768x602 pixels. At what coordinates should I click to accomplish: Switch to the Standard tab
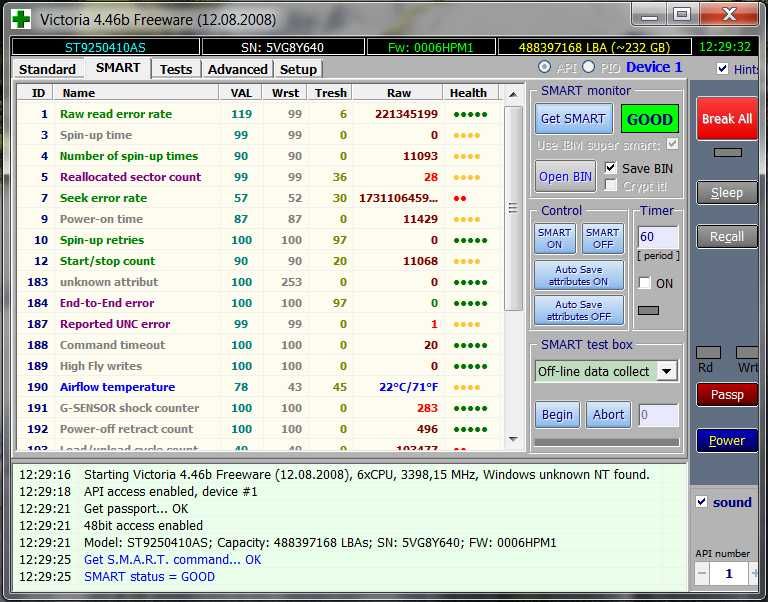pos(47,69)
